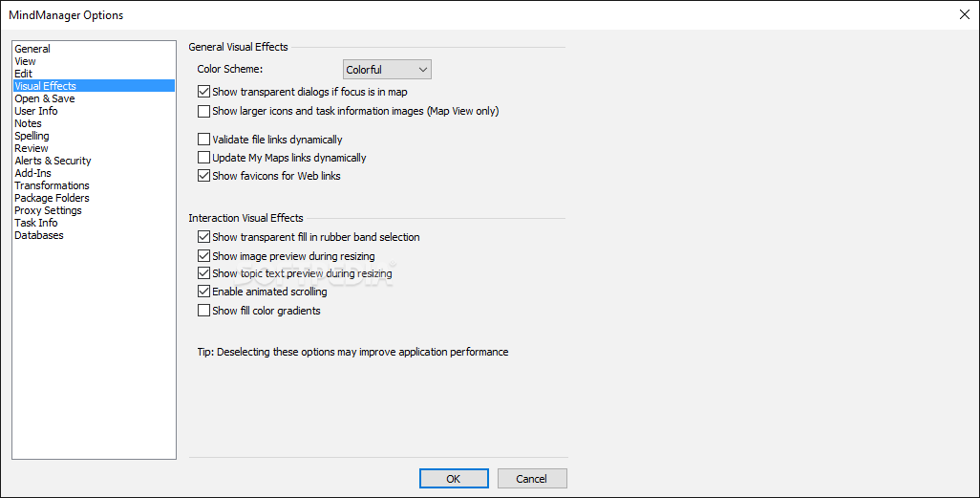The image size is (980, 498).
Task: Open the Color Scheme dropdown
Action: click(x=387, y=70)
